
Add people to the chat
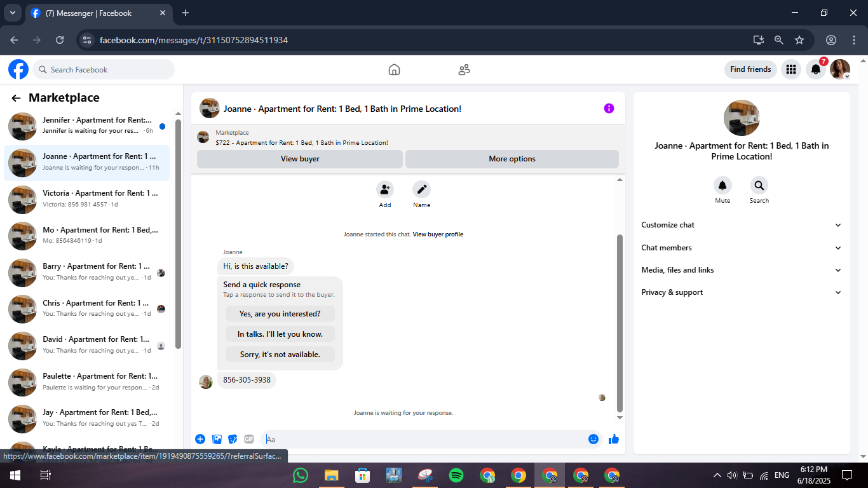385,189
